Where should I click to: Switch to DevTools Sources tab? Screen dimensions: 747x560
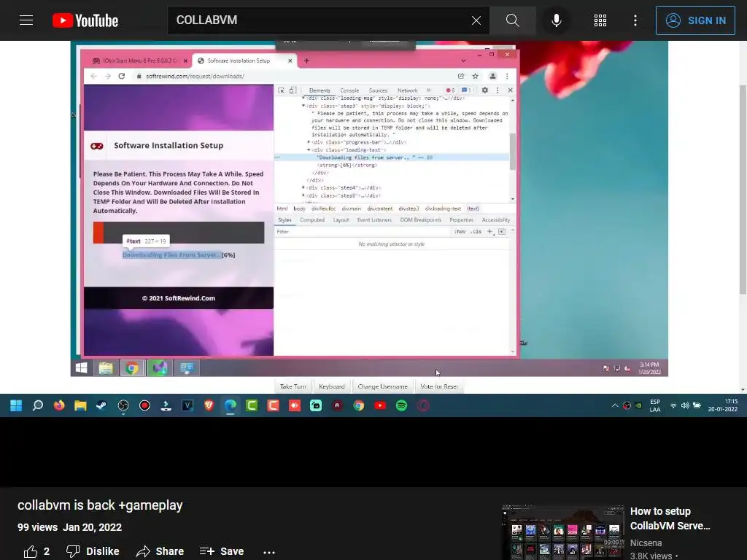pyautogui.click(x=378, y=90)
